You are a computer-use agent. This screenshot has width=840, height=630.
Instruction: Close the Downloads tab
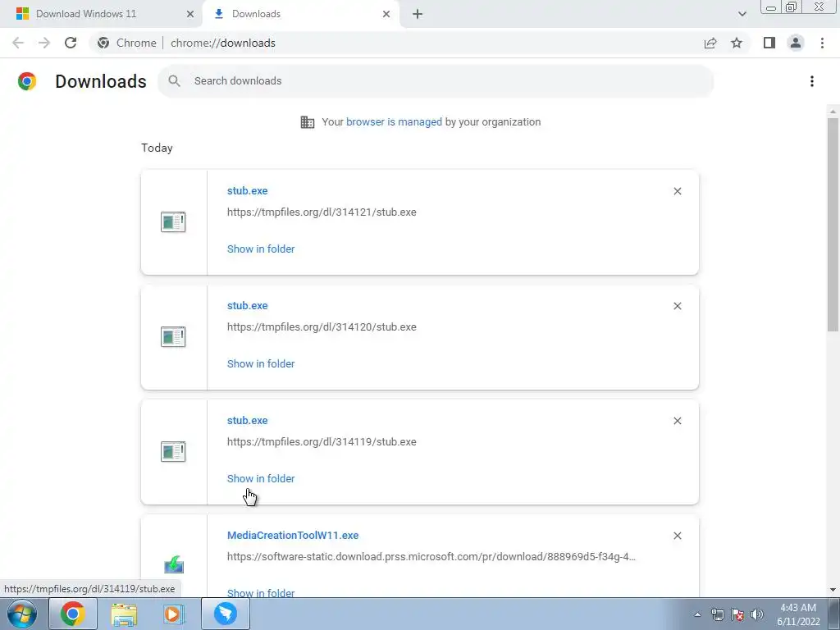[386, 14]
